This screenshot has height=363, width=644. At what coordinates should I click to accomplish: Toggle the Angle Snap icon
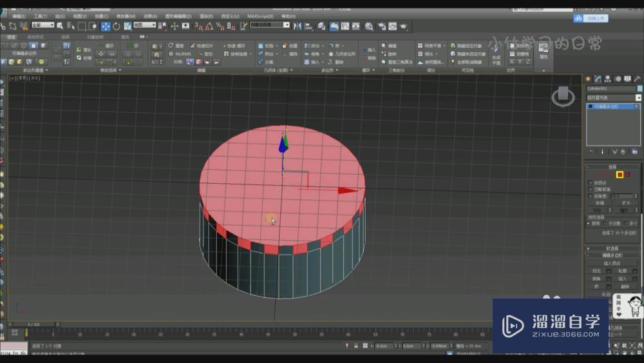click(209, 26)
